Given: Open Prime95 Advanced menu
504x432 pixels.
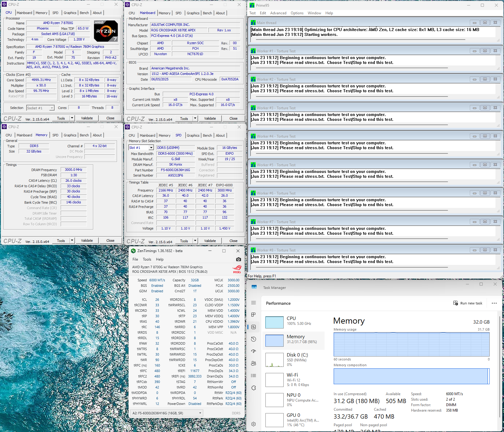Looking at the screenshot, I should 278,13.
